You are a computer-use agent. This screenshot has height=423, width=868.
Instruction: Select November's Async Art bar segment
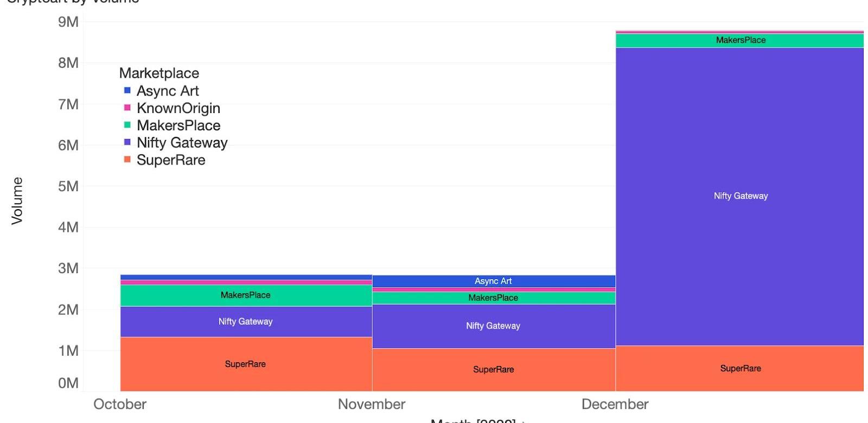pyautogui.click(x=493, y=281)
